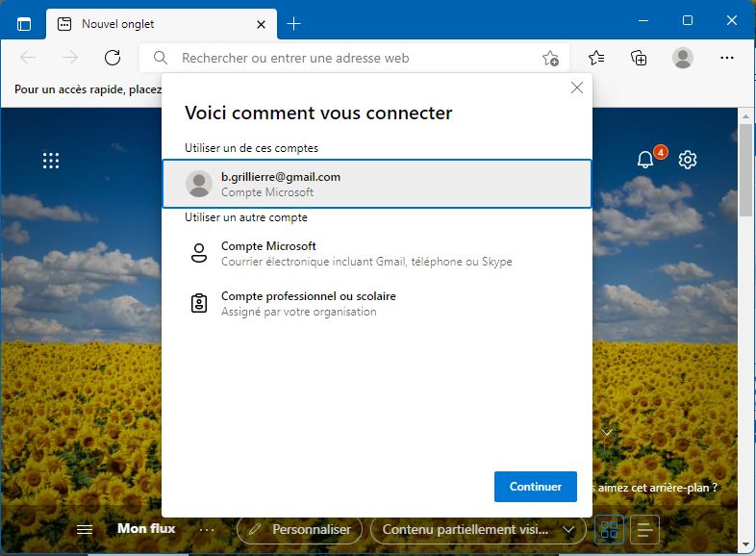756x556 pixels.
Task: Open the app launcher grid icon
Action: 51,161
